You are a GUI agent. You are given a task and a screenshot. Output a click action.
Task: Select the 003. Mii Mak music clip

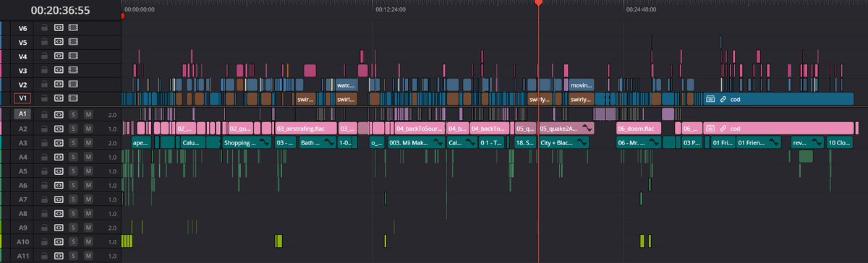coord(415,143)
